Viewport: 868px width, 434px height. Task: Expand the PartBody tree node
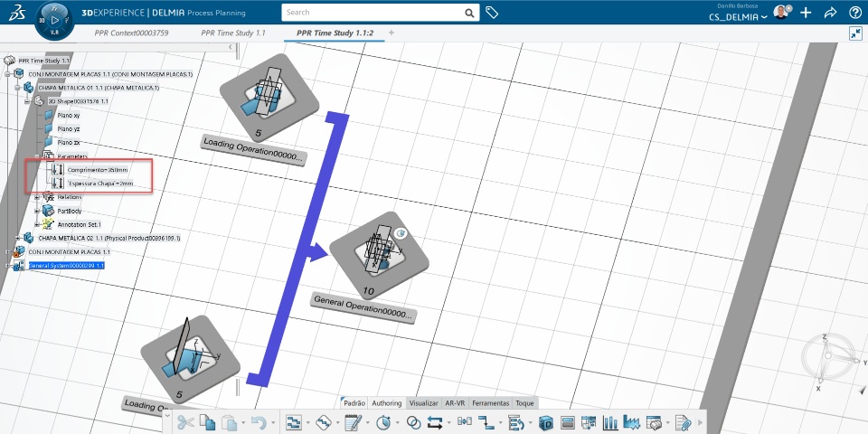click(x=37, y=211)
